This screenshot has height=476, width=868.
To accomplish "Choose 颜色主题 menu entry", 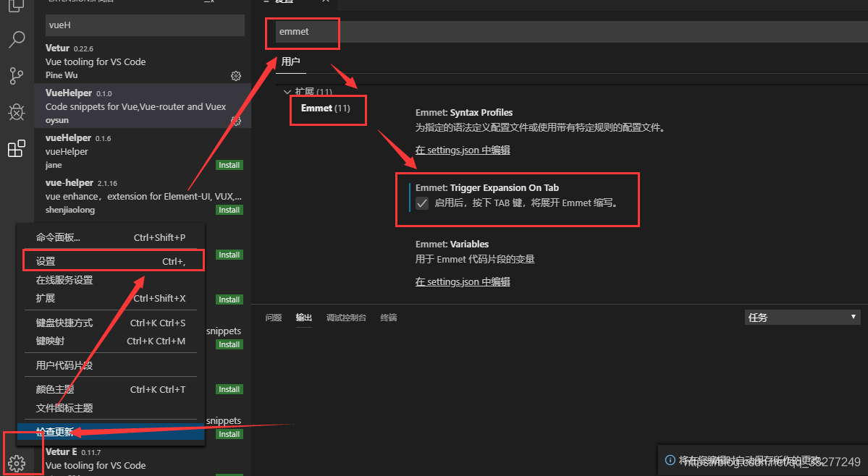I will (x=111, y=389).
